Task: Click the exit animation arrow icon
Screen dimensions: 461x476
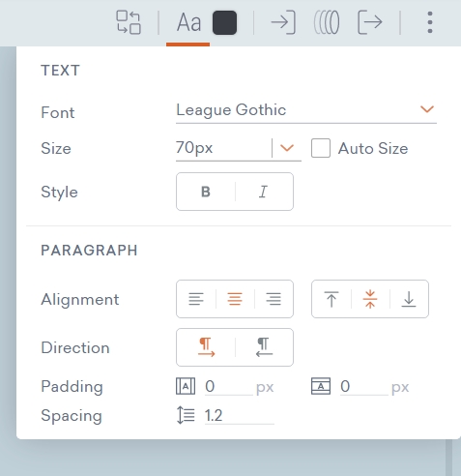Action: click(370, 22)
